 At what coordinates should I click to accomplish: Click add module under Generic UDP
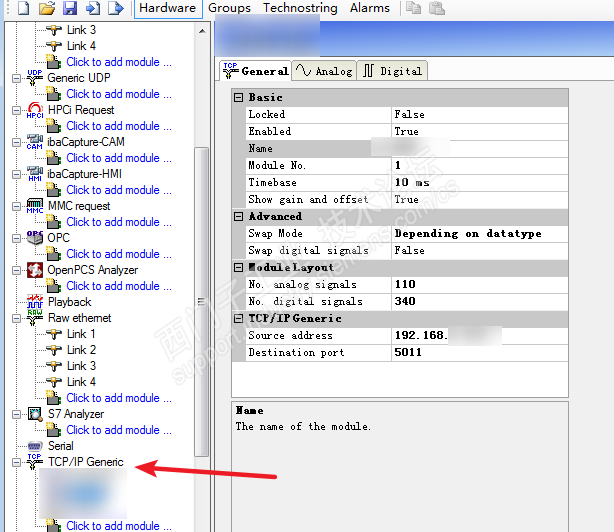119,94
